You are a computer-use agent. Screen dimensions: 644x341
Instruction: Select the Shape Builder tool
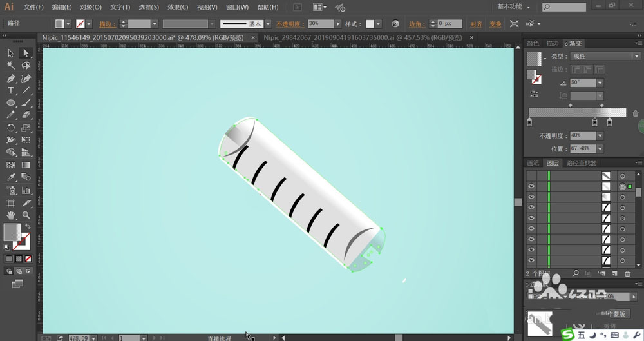point(11,153)
